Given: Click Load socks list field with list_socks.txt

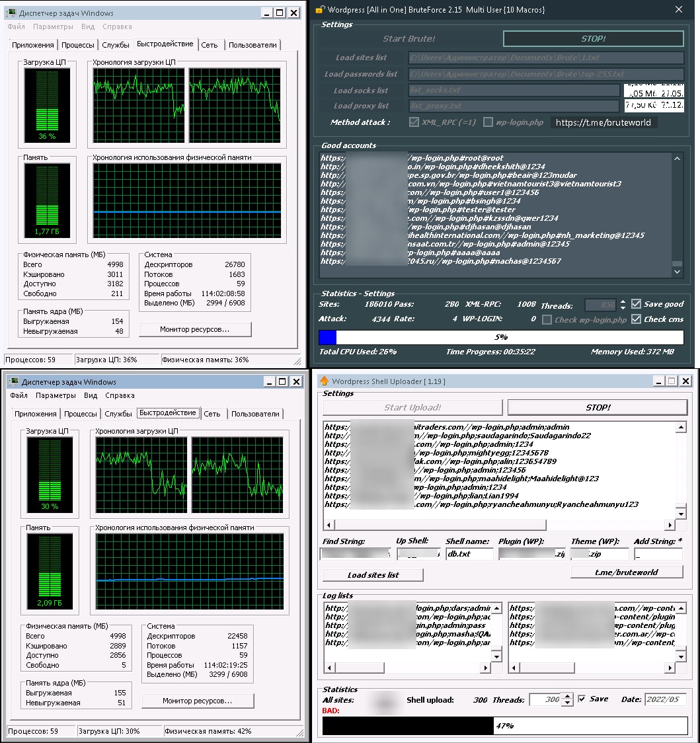Looking at the screenshot, I should click(x=514, y=90).
